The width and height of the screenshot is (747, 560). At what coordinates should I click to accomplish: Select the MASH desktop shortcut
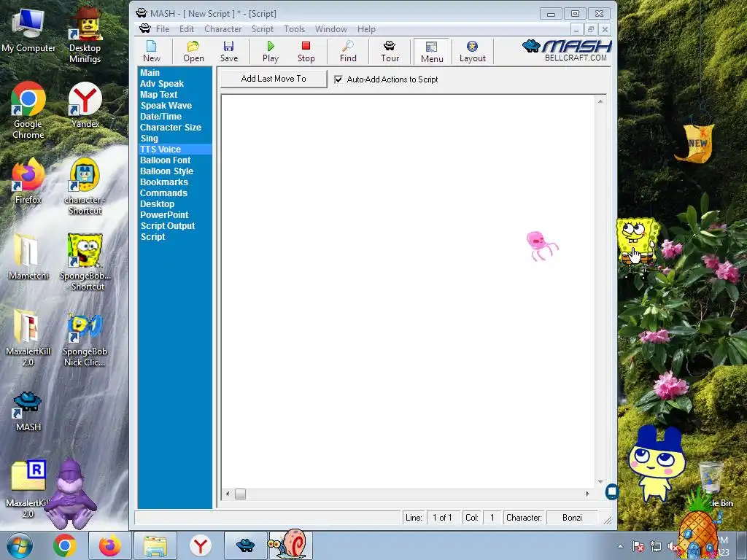click(28, 411)
